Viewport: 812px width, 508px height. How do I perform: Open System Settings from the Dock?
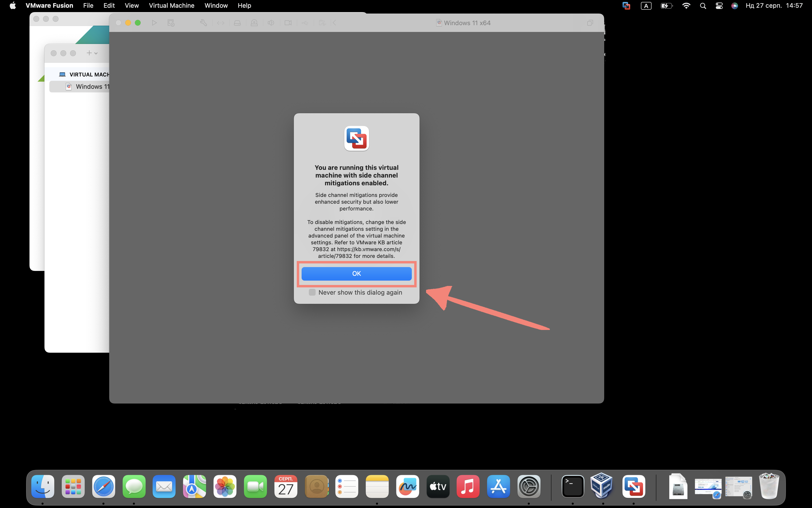529,486
